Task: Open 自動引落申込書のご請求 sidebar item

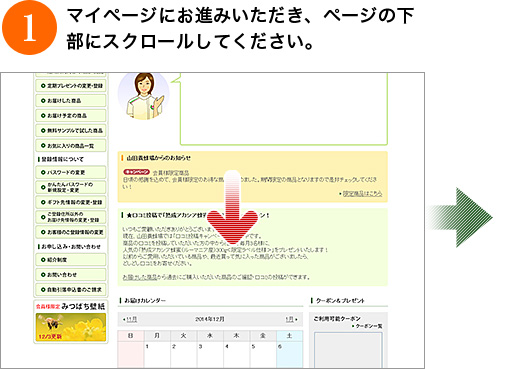Action: 71,290
